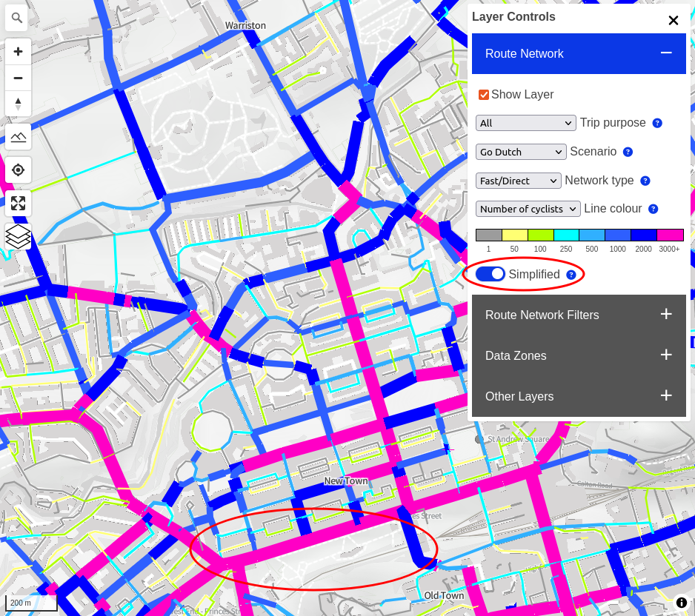The image size is (695, 616).
Task: Toggle terrain with the mountain icon
Action: [x=18, y=137]
